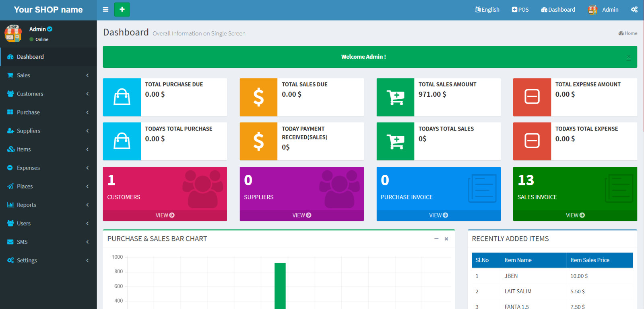Select the LAIT SALIM item row
Image resolution: width=644 pixels, height=309 pixels.
(x=552, y=291)
